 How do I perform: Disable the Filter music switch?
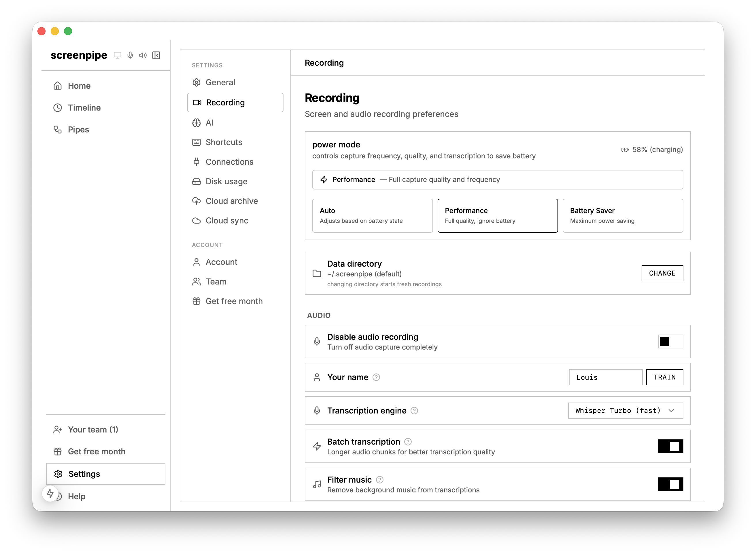coord(670,484)
